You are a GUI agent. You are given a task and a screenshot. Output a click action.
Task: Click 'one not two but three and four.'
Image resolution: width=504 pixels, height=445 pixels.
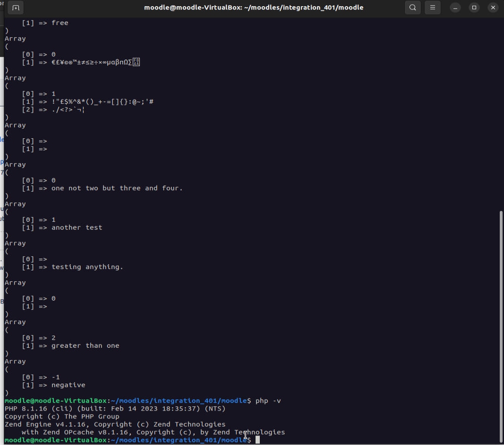coord(117,188)
